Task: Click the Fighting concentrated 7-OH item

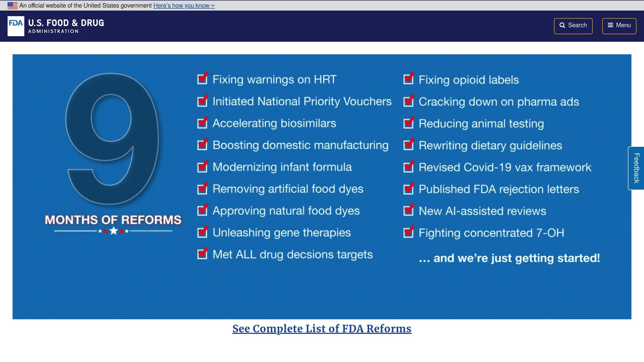Action: pyautogui.click(x=491, y=233)
